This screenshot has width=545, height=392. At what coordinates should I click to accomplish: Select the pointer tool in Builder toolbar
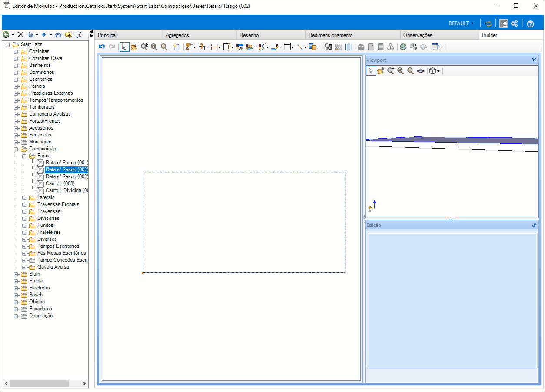click(124, 47)
